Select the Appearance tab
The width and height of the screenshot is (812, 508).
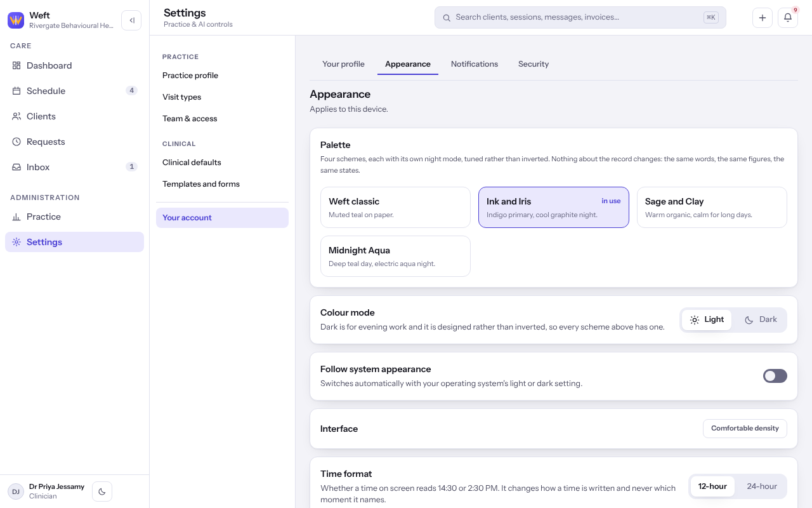[408, 64]
